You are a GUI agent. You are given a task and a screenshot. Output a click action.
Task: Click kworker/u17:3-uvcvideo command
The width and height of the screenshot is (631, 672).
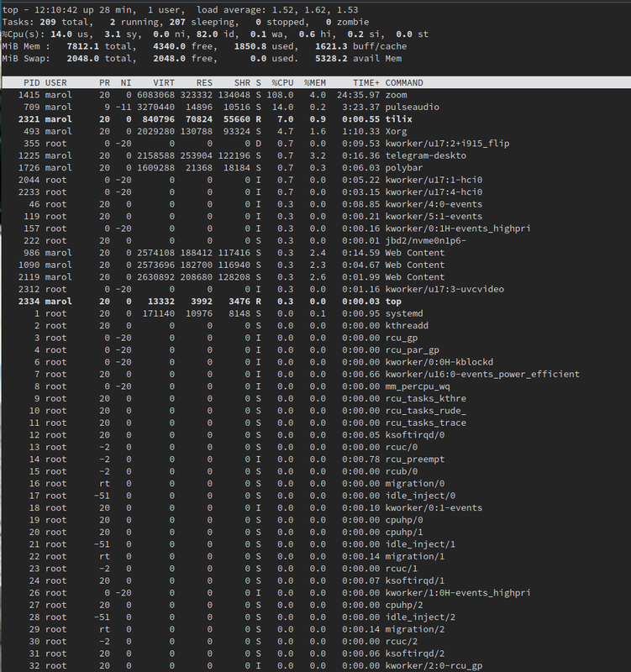444,289
